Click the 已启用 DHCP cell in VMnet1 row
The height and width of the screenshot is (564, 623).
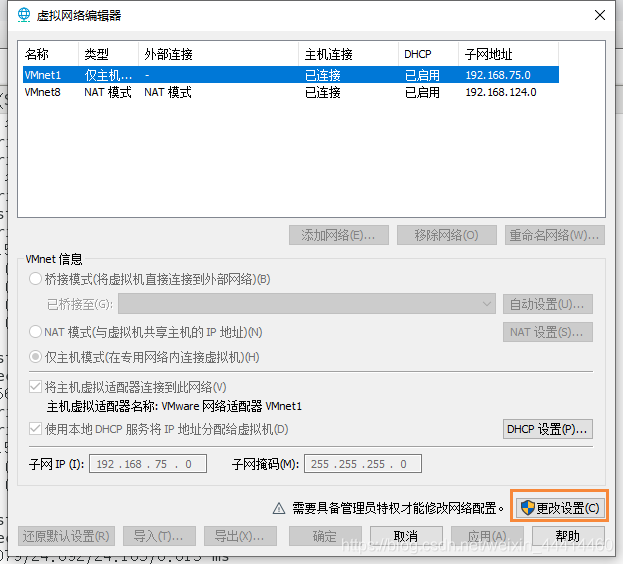[x=422, y=75]
